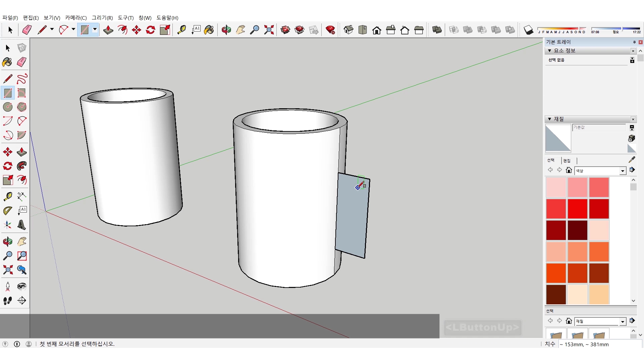Pin the 기본 트레이 tray with auto-hide toggle
The width and height of the screenshot is (644, 362).
click(x=634, y=42)
